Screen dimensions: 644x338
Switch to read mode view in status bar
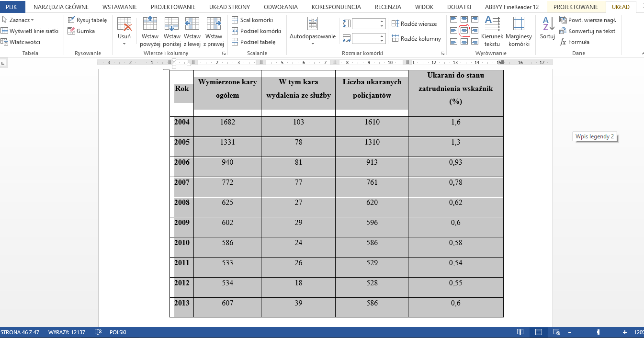click(520, 332)
